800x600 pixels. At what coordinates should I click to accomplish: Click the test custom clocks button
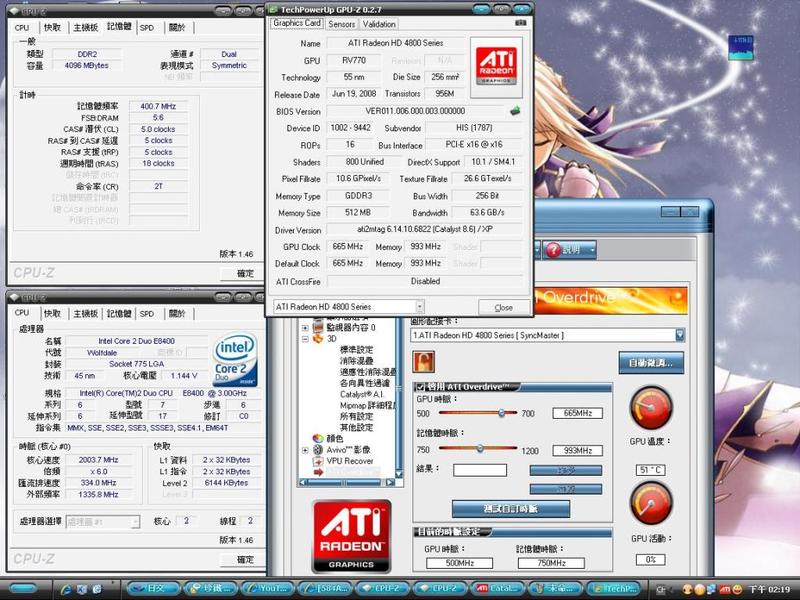pyautogui.click(x=511, y=508)
